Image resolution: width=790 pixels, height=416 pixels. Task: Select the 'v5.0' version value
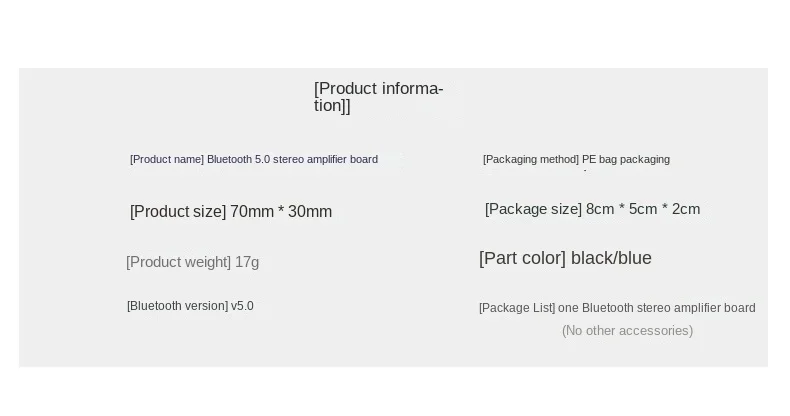242,306
